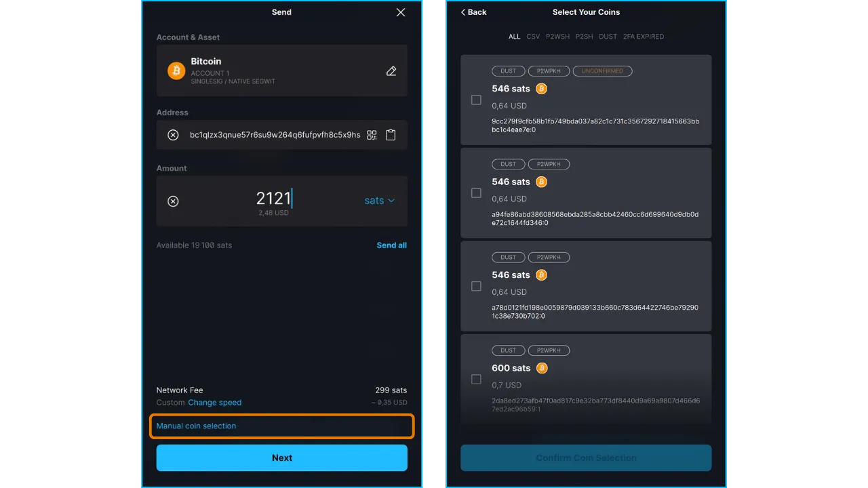The width and height of the screenshot is (868, 488).
Task: Clear the amount with the X icon
Action: [173, 201]
